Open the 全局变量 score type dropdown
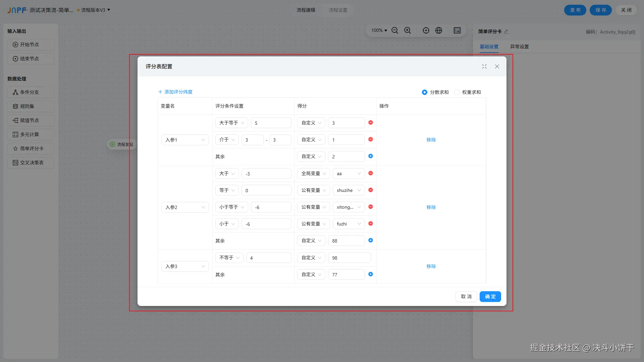644x362 pixels. (313, 173)
